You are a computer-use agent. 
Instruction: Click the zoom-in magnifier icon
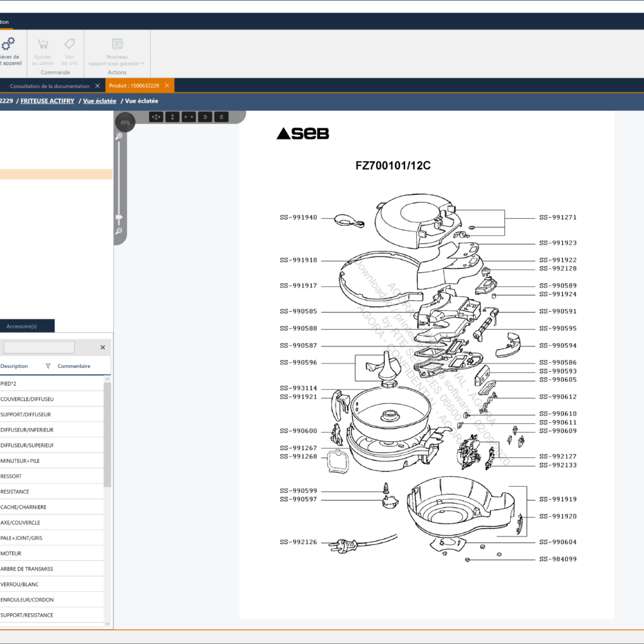tap(119, 136)
